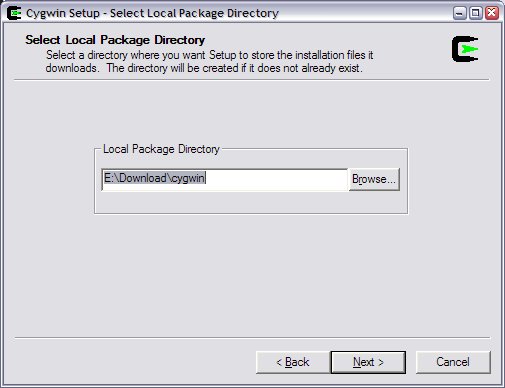505x388 pixels.
Task: Close the Cygwin Setup window
Action: pyautogui.click(x=492, y=13)
